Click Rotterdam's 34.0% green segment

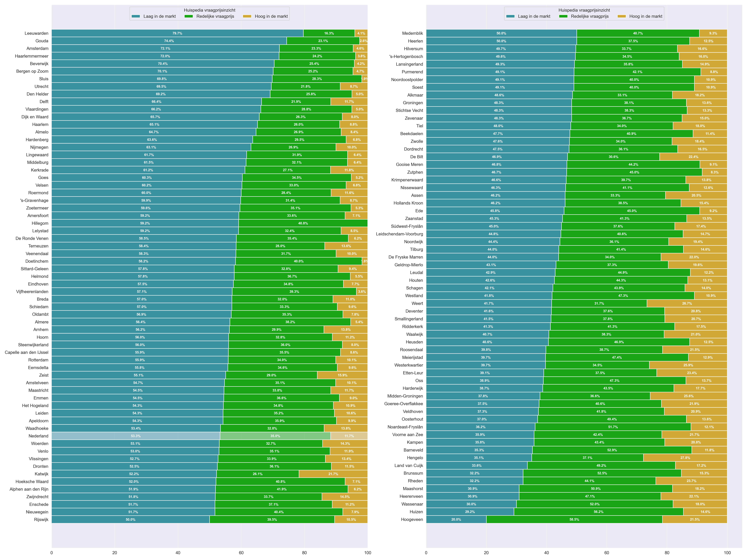point(282,360)
